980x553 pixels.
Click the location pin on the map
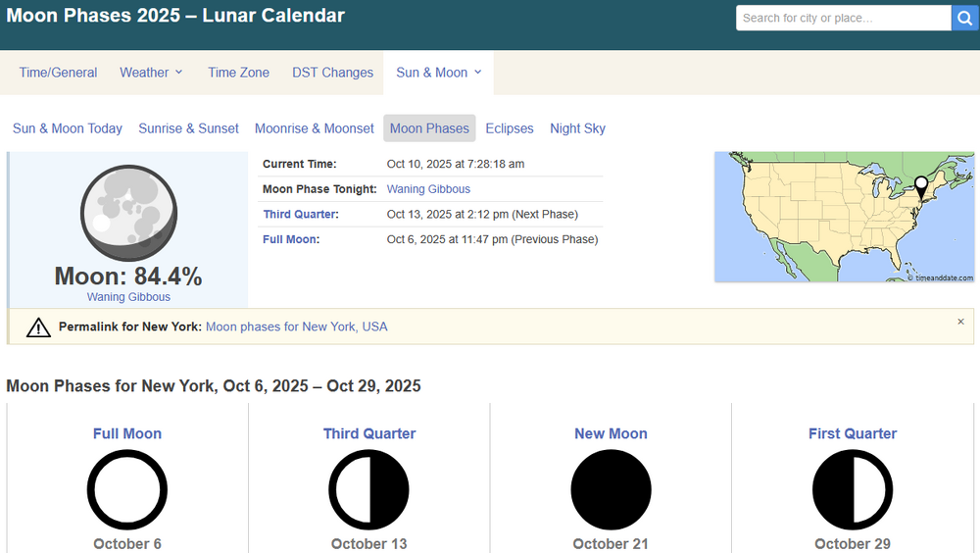920,186
